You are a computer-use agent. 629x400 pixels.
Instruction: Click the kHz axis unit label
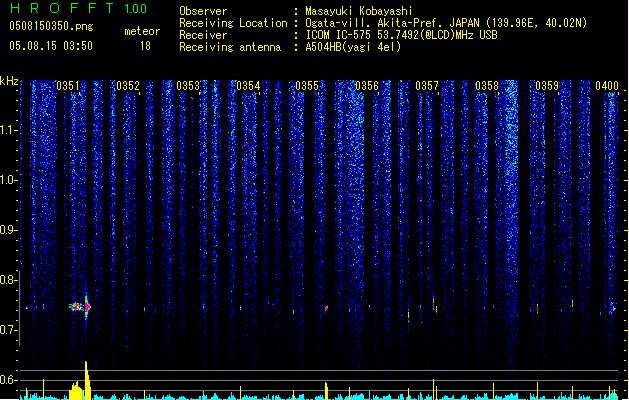click(9, 81)
